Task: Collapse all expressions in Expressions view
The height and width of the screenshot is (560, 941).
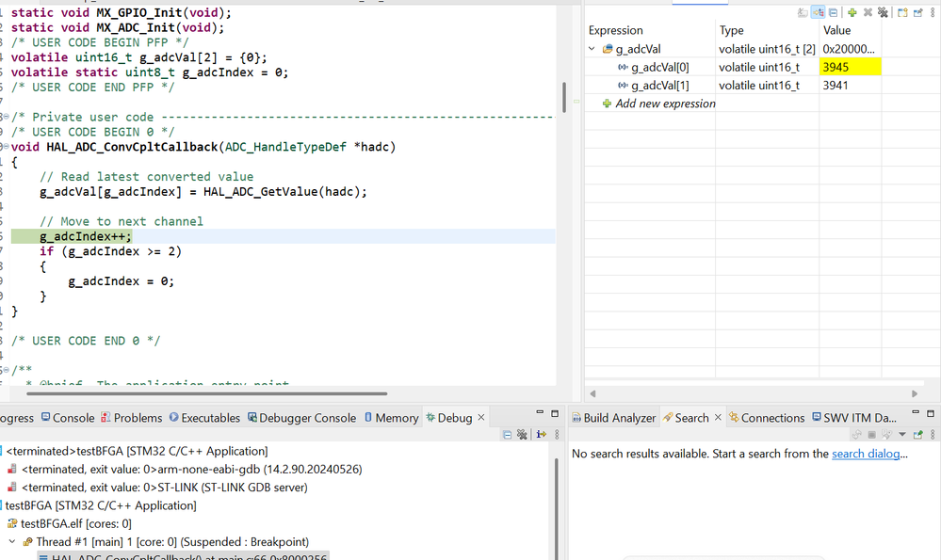Action: click(x=833, y=12)
